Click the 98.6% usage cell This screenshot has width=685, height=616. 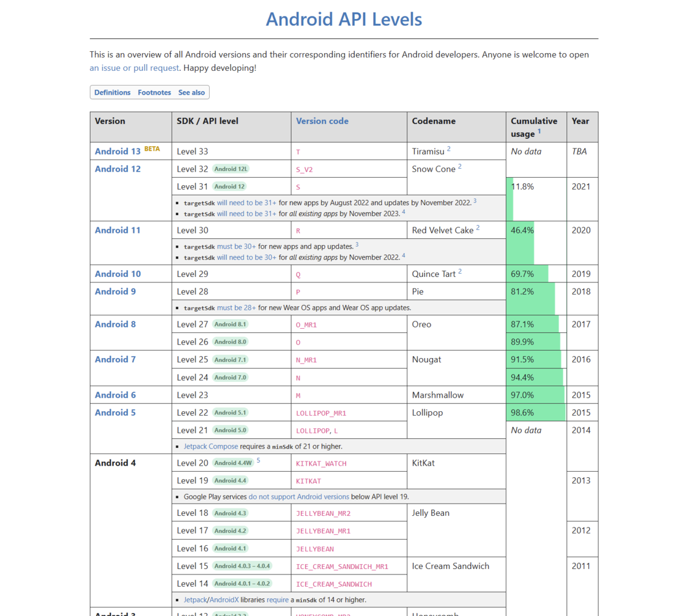pos(536,413)
